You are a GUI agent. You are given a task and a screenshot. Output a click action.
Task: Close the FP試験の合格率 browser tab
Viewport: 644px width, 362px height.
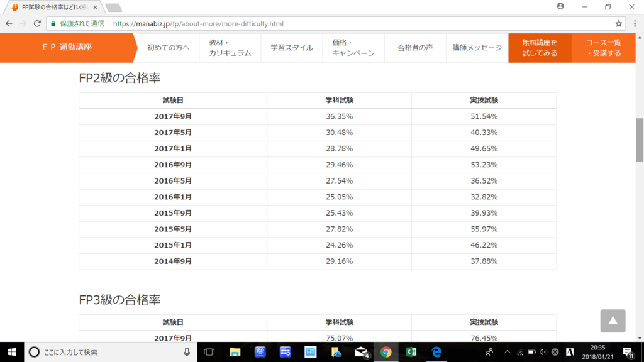(x=96, y=8)
